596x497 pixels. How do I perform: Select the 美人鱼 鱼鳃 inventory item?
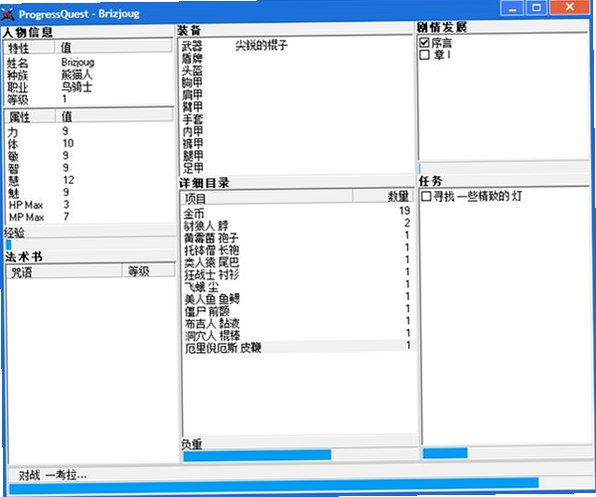[297, 298]
